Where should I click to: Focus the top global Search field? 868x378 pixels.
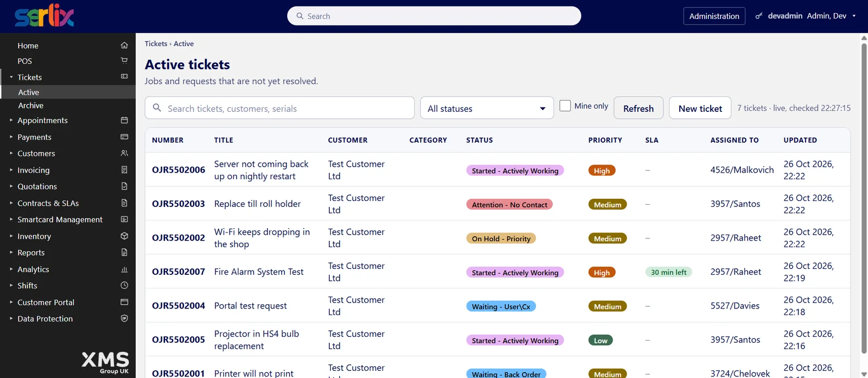(x=434, y=16)
